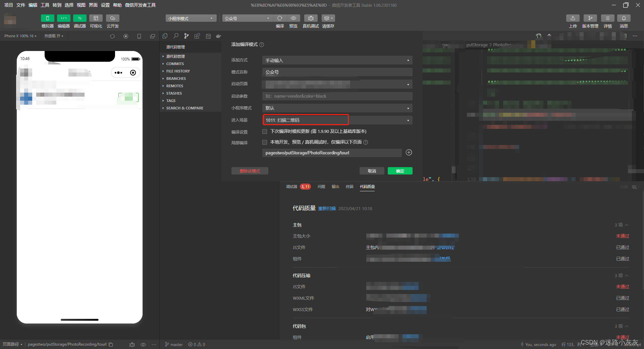
Task: Click the 编译 compile refresh icon
Action: pyautogui.click(x=280, y=18)
